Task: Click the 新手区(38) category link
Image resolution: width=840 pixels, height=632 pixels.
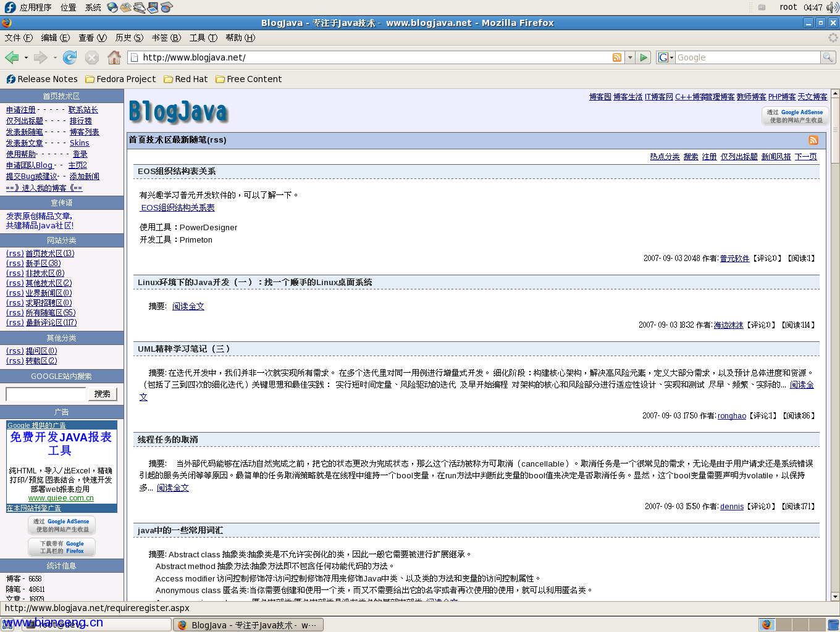Action: point(43,264)
